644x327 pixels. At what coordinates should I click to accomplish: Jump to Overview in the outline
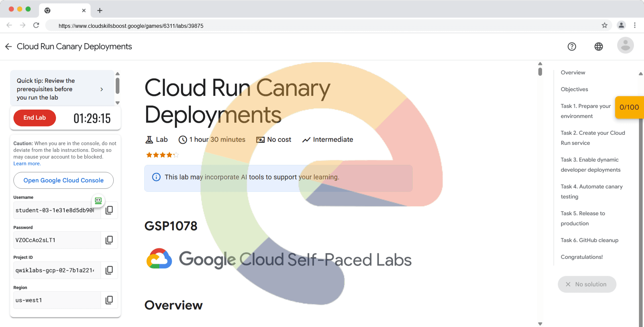[x=573, y=72]
